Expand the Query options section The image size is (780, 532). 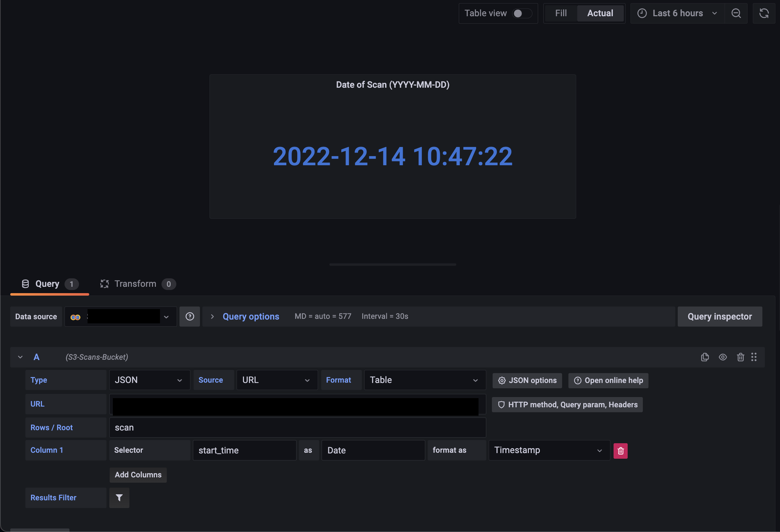(x=250, y=316)
